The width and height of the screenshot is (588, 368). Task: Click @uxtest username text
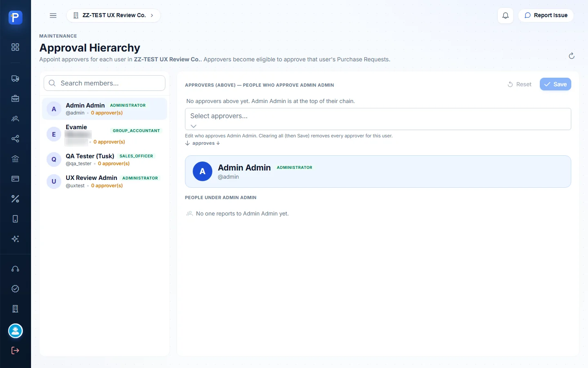[x=75, y=186]
